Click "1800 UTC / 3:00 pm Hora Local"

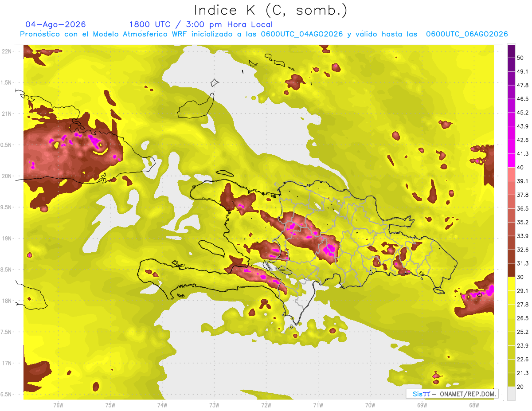pos(201,24)
